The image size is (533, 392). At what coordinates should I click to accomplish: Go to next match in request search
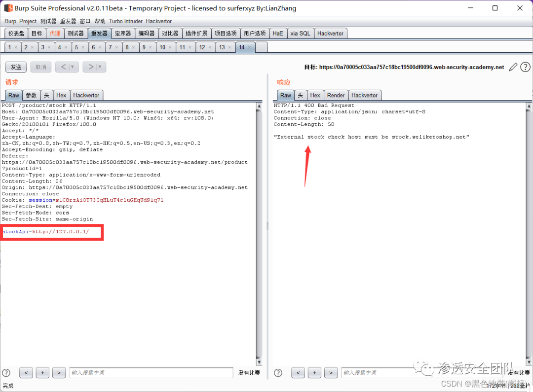(59, 373)
